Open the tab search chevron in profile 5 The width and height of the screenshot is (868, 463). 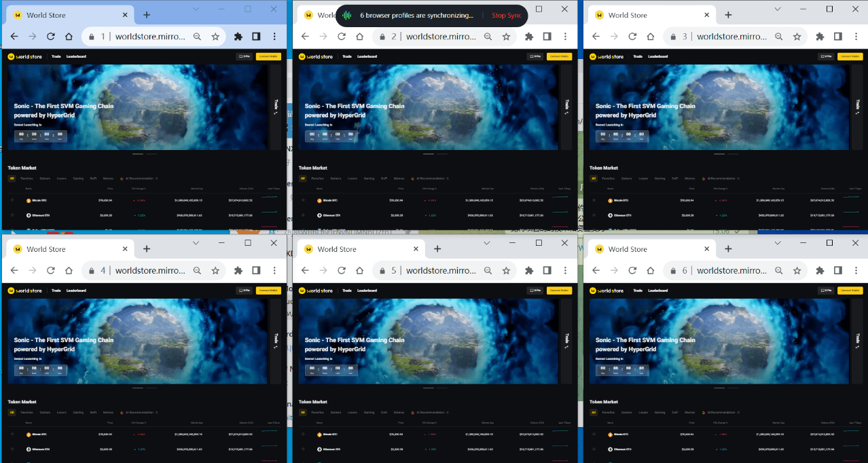tap(487, 242)
